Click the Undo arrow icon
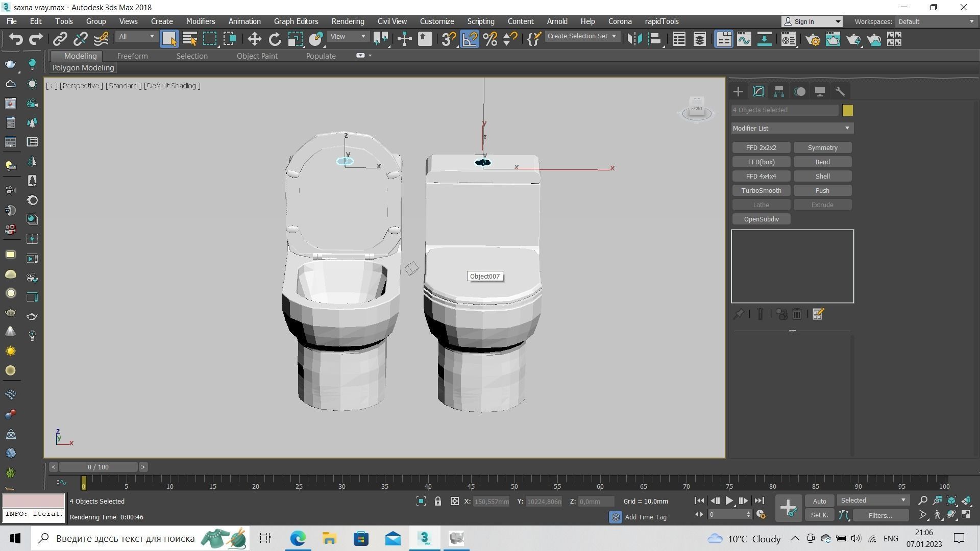Screen dimensions: 980x551 [x=16, y=39]
